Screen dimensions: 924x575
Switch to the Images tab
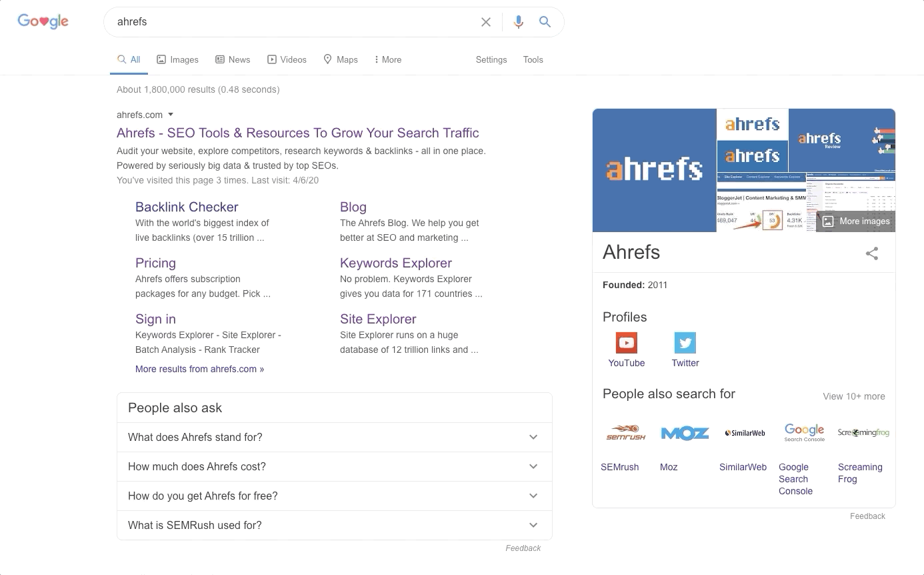(177, 60)
